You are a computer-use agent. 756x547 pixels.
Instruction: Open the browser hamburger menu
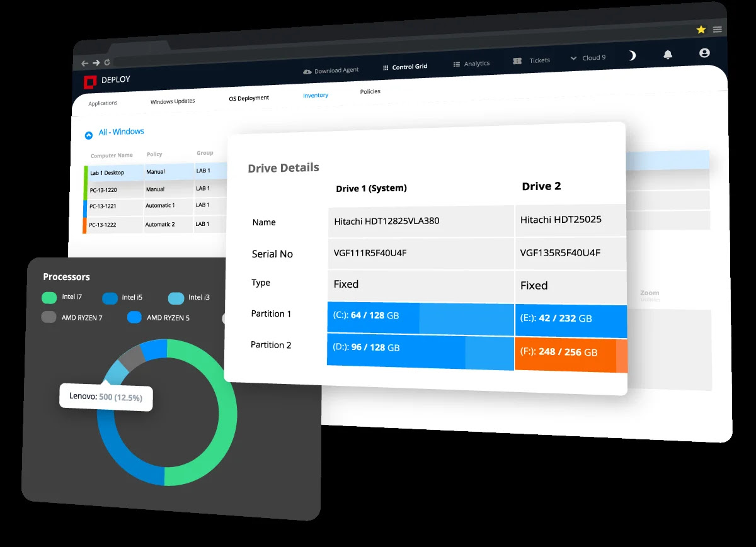[x=718, y=30]
